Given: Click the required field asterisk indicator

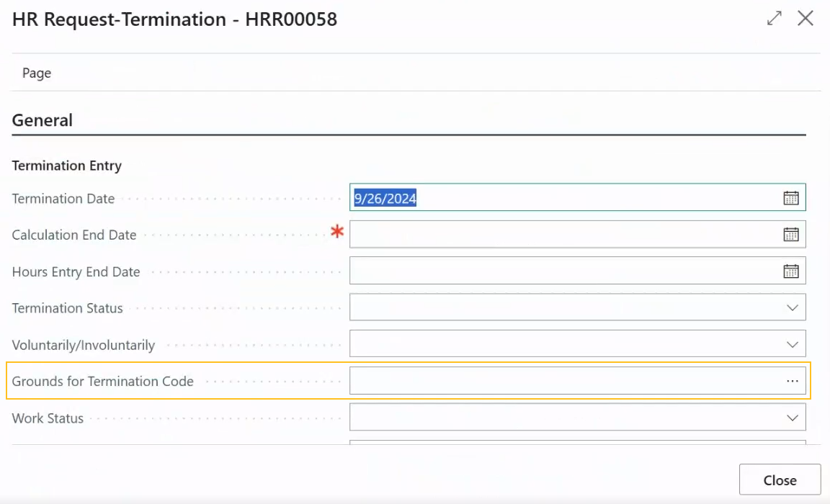Looking at the screenshot, I should coord(336,233).
